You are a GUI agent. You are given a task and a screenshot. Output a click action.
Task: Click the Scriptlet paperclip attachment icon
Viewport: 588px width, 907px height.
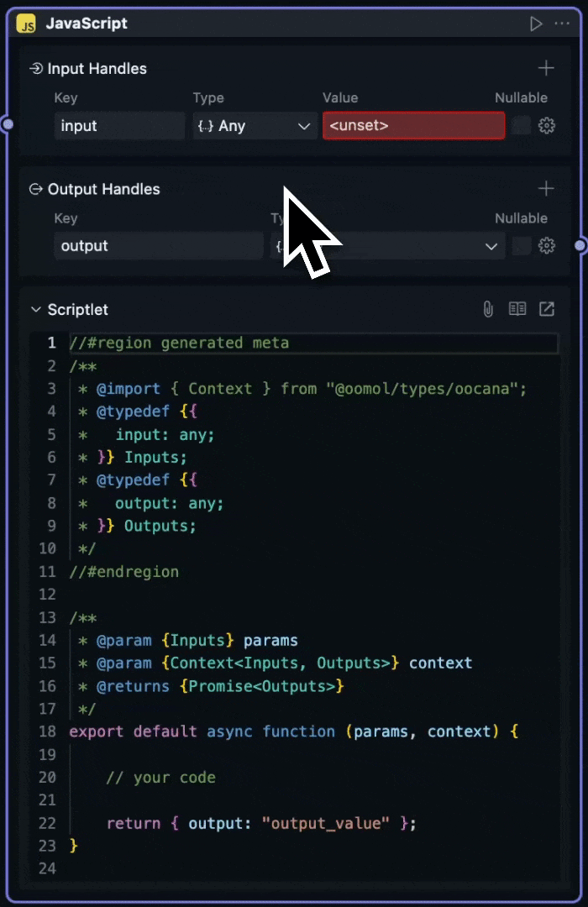coord(488,310)
